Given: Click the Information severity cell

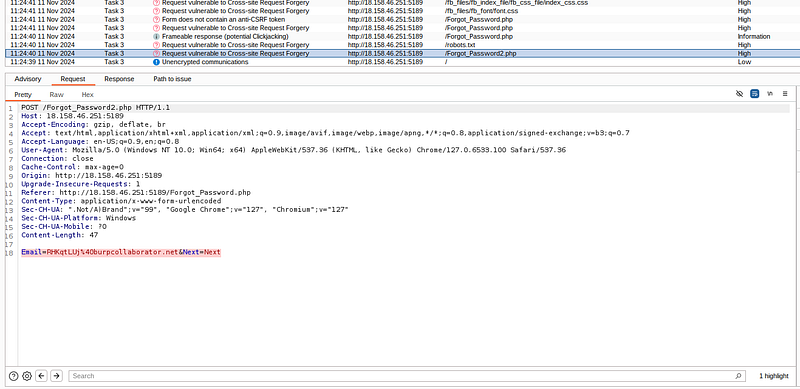Looking at the screenshot, I should 754,36.
